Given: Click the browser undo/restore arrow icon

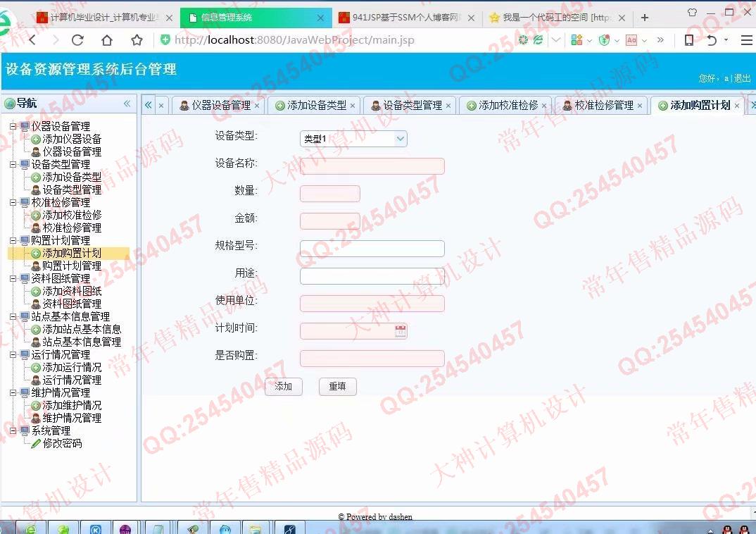Looking at the screenshot, I should (x=712, y=40).
